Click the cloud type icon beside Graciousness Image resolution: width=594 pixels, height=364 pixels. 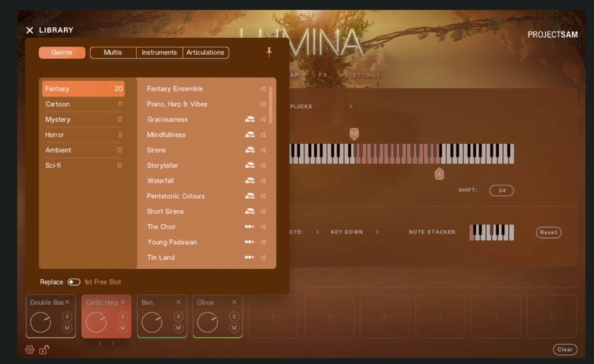[249, 119]
